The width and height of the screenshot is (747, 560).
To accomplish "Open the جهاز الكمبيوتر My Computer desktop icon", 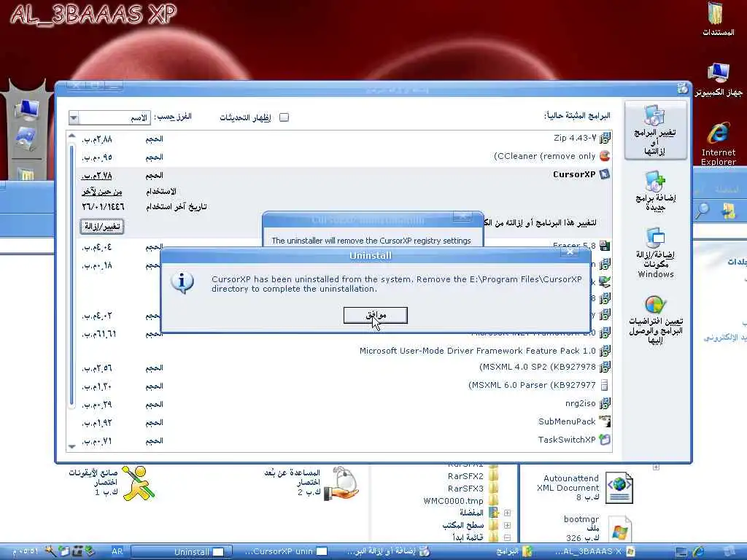I will tap(718, 79).
